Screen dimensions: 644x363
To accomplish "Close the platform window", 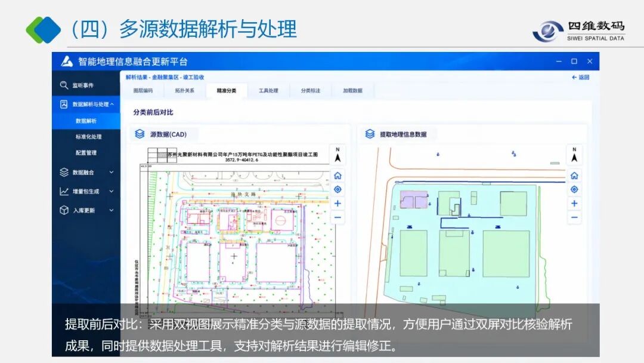I will point(590,61).
